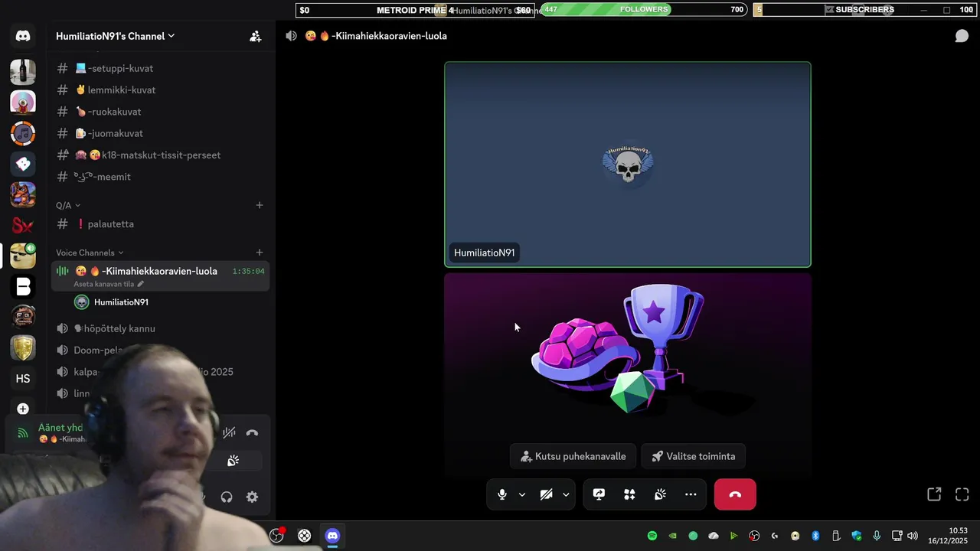Open activities icon in call bar
The width and height of the screenshot is (980, 551).
(629, 494)
